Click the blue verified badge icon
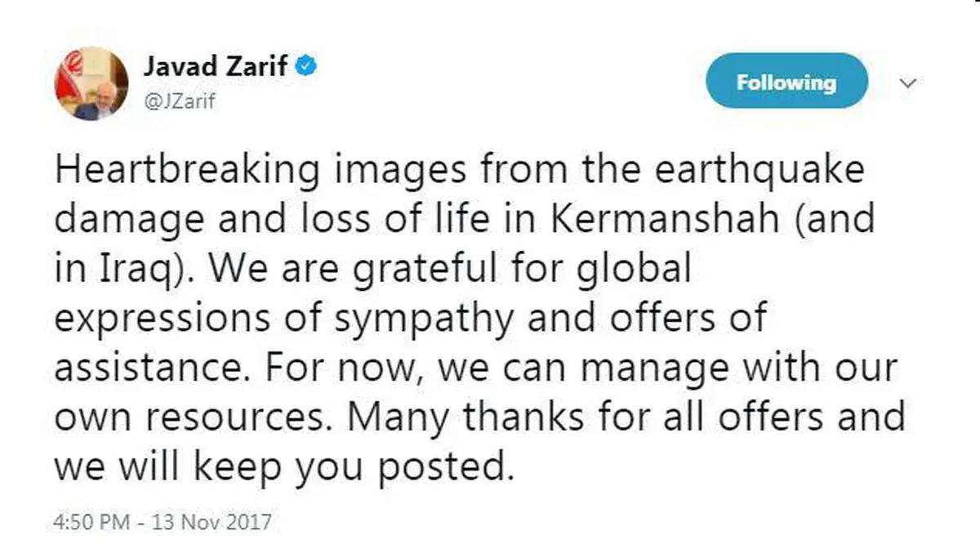Viewport: 980px width, 545px height. pos(306,67)
